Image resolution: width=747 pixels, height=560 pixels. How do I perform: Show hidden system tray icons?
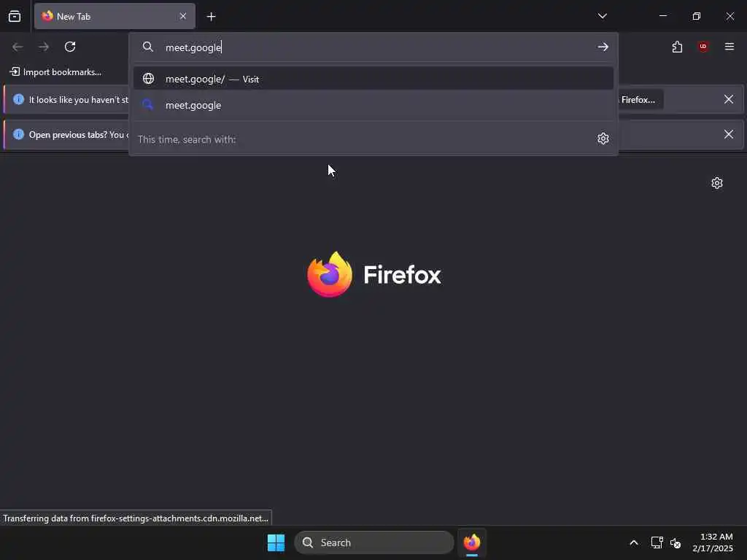634,542
